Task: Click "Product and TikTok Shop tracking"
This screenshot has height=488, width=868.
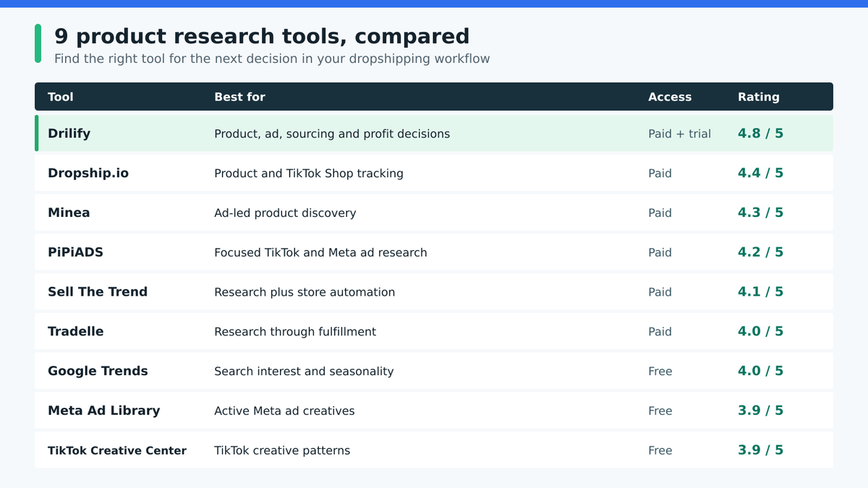Action: click(x=309, y=174)
